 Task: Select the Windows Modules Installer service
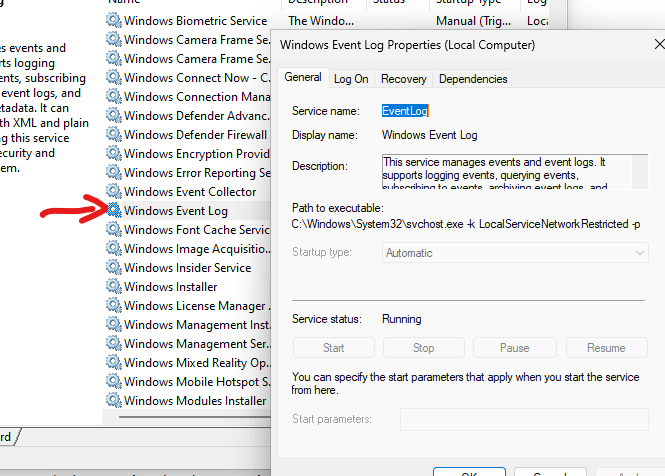coord(187,400)
